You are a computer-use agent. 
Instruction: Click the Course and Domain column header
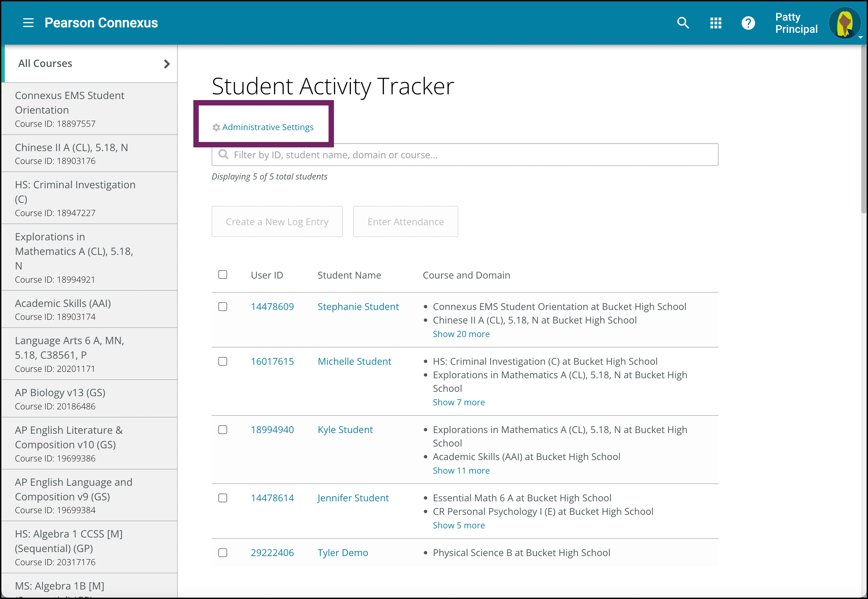click(x=466, y=275)
